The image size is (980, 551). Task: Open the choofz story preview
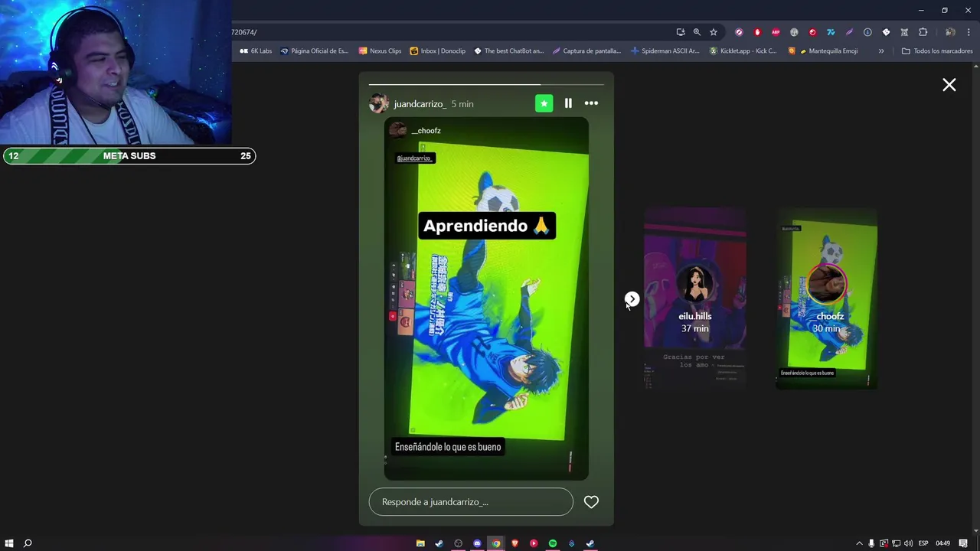point(827,298)
